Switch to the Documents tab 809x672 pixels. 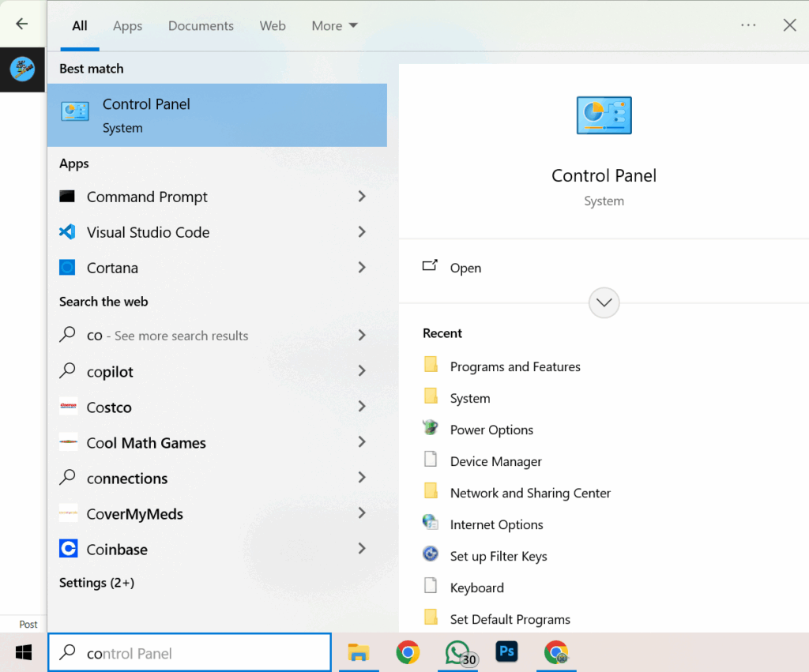coord(201,26)
